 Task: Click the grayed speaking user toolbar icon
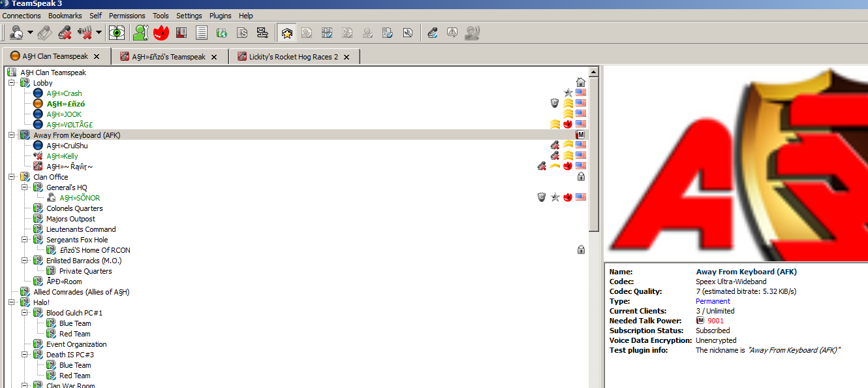[473, 32]
